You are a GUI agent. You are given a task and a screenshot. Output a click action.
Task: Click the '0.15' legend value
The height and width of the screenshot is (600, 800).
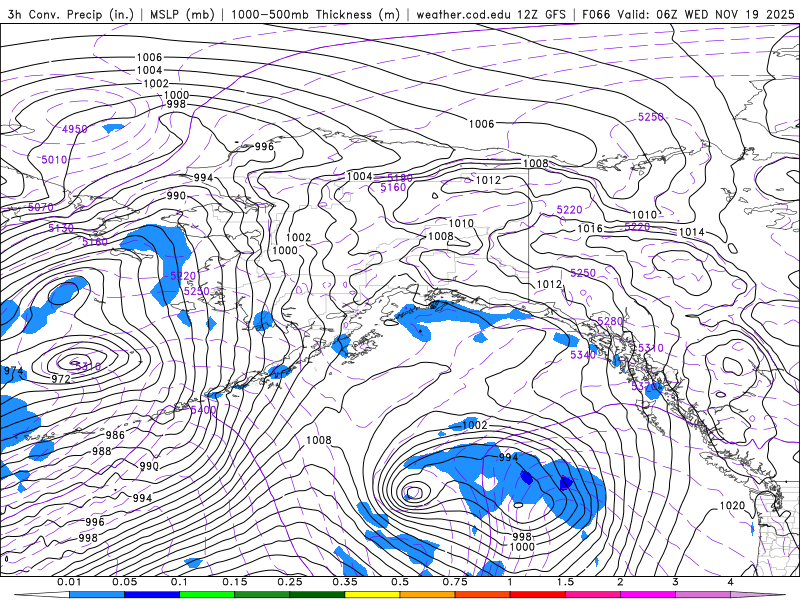tap(235, 582)
